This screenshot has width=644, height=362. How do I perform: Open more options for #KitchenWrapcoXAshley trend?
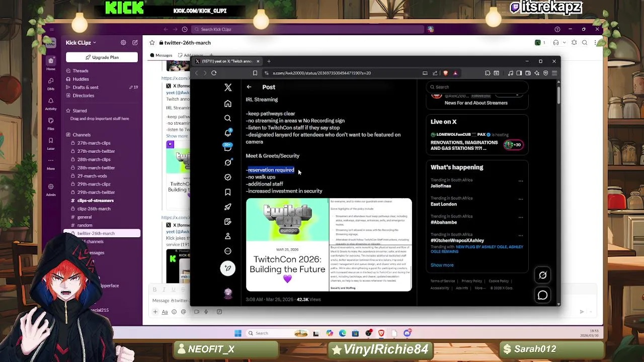click(521, 235)
